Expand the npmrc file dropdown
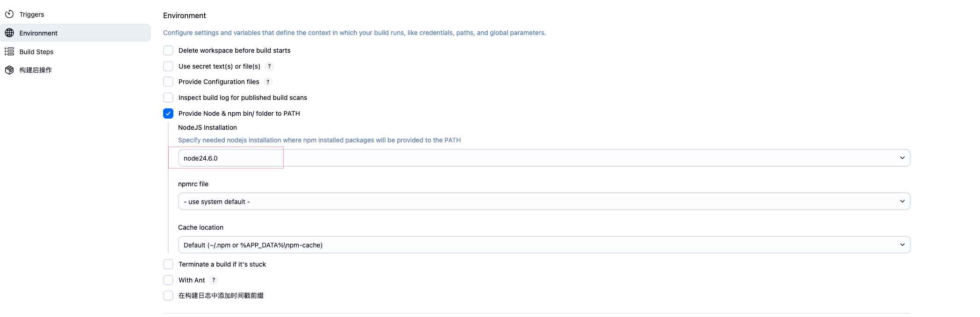The height and width of the screenshot is (317, 980). [x=544, y=201]
